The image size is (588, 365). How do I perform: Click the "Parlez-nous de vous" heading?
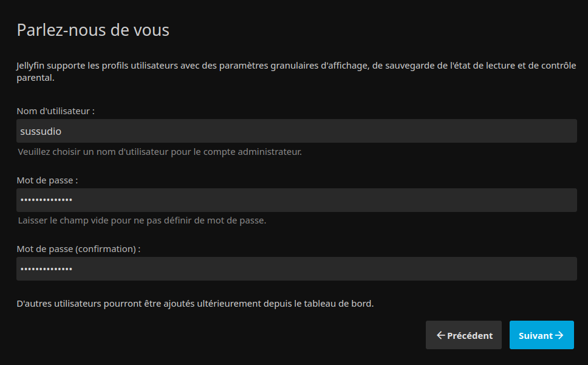(93, 30)
